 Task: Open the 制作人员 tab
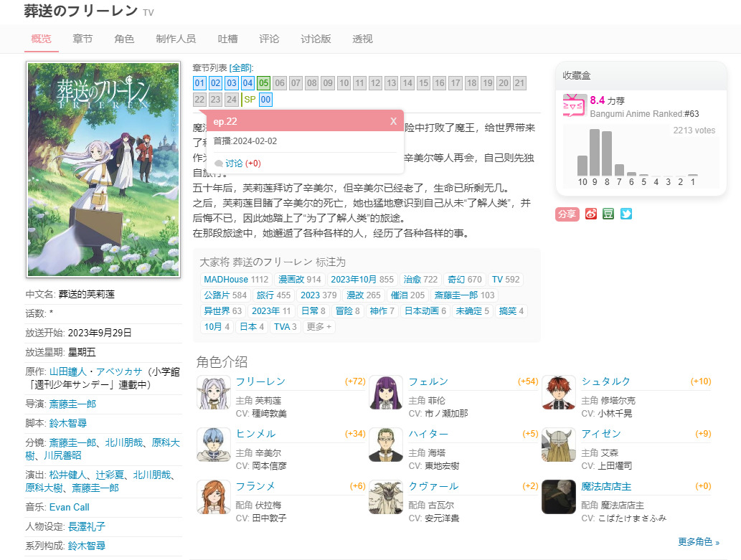[176, 39]
